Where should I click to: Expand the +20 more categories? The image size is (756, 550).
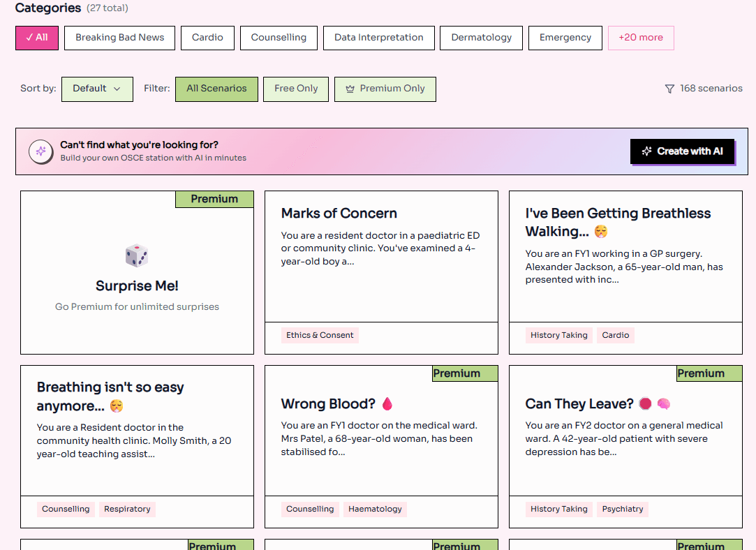point(641,38)
